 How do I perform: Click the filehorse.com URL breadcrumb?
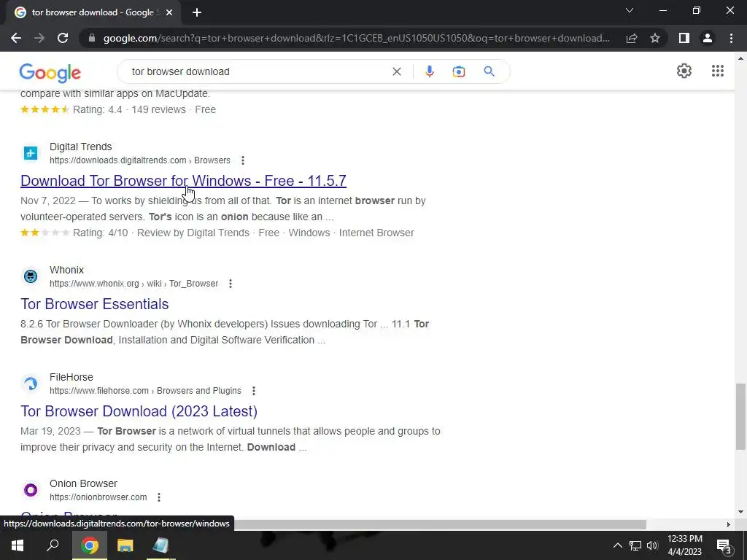tap(145, 391)
